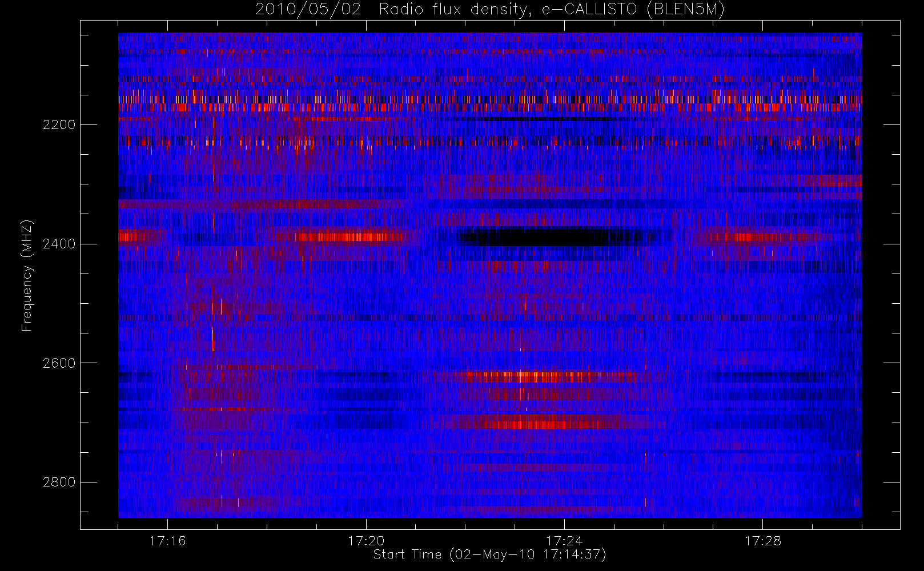The height and width of the screenshot is (571, 924).
Task: Click the 17:28 time tick label
Action: click(763, 541)
